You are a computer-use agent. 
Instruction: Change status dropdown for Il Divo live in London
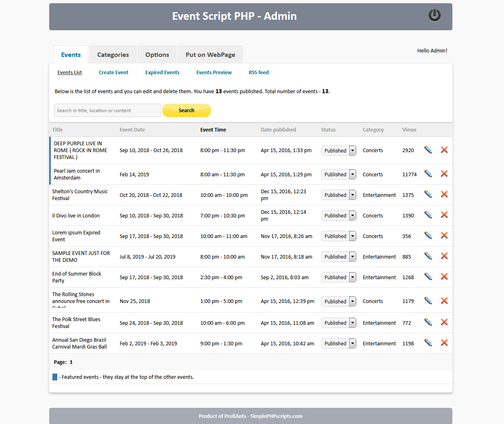[x=339, y=215]
